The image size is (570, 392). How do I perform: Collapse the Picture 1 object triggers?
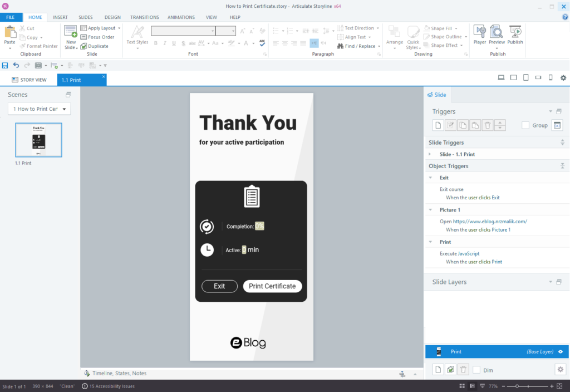pyautogui.click(x=430, y=210)
